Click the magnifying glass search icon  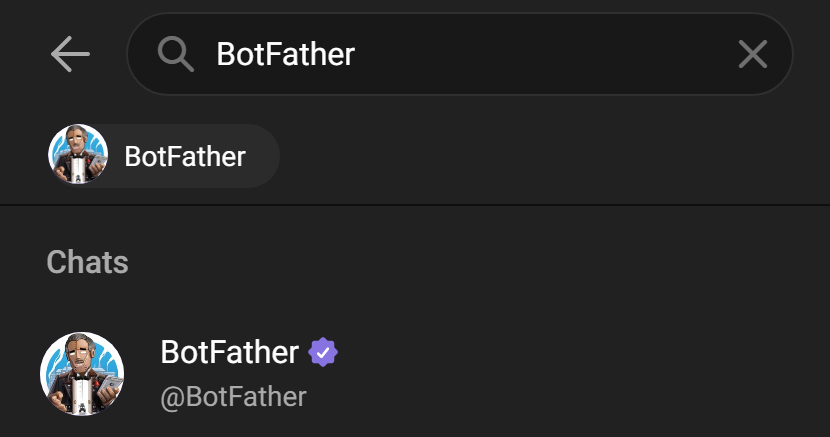coord(176,54)
